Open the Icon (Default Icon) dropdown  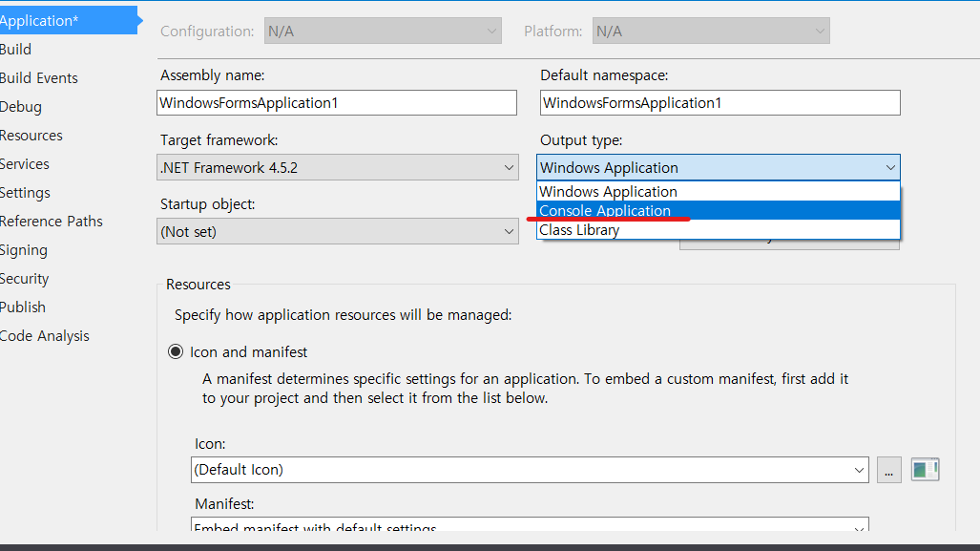(530, 470)
